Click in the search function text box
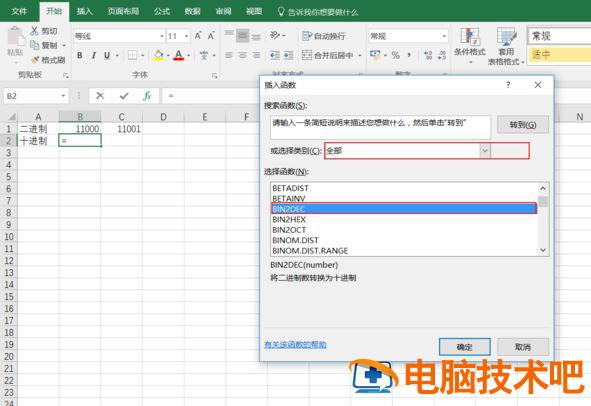The height and width of the screenshot is (406, 591). (380, 127)
